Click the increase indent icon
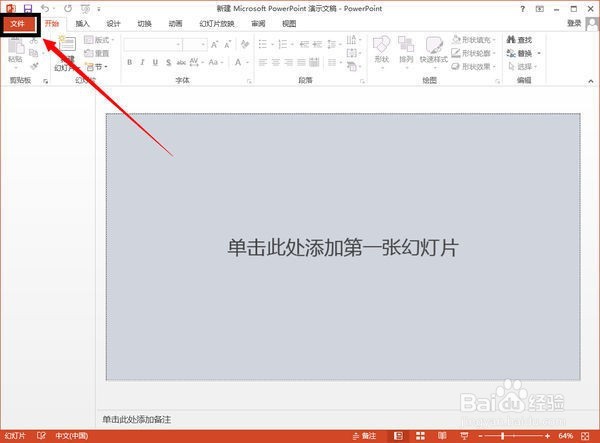This screenshot has height=443, width=600. 317,44
